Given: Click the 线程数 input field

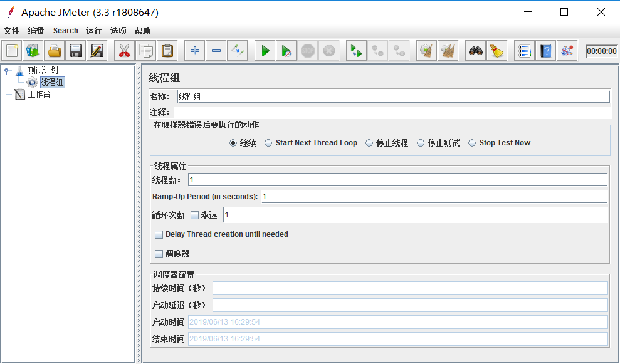Looking at the screenshot, I should tap(398, 180).
